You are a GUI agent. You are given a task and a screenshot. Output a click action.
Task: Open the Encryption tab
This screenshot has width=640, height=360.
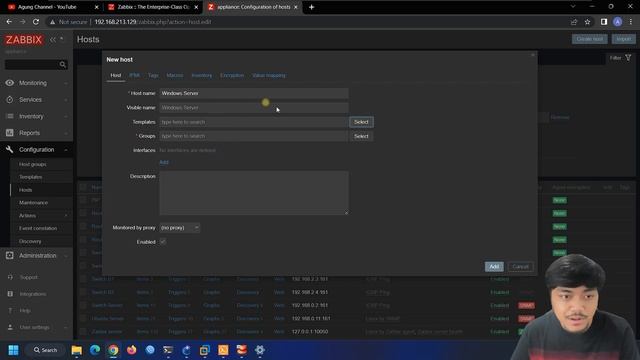(x=232, y=76)
